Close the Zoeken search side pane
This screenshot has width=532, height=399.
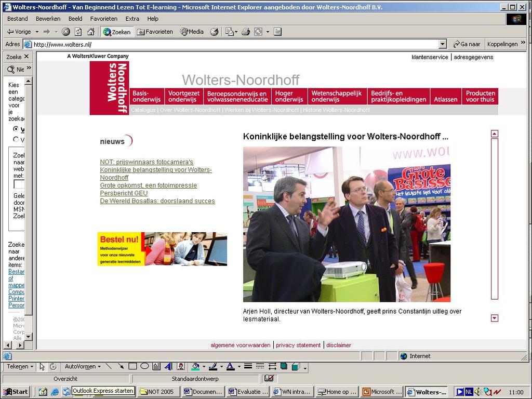click(27, 57)
